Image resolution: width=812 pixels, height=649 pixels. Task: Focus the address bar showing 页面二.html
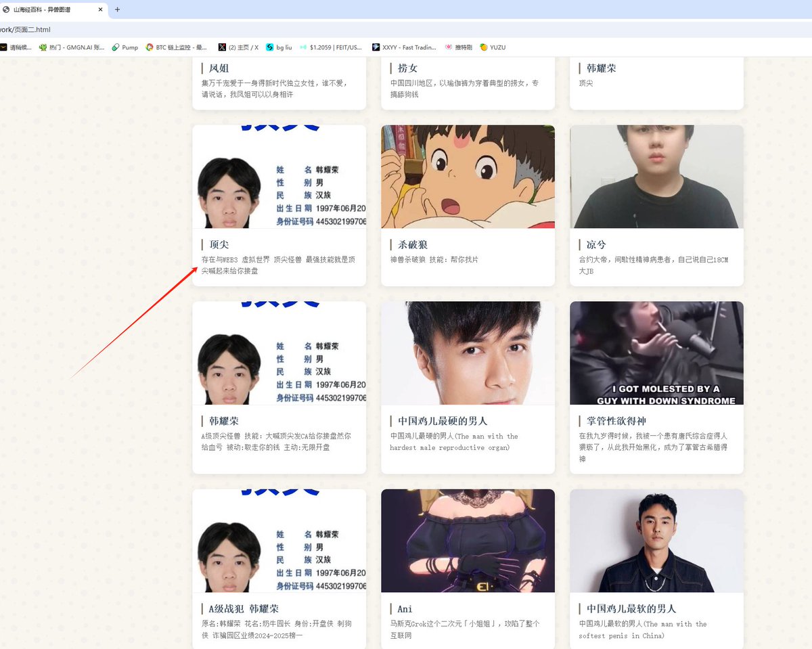[406, 30]
